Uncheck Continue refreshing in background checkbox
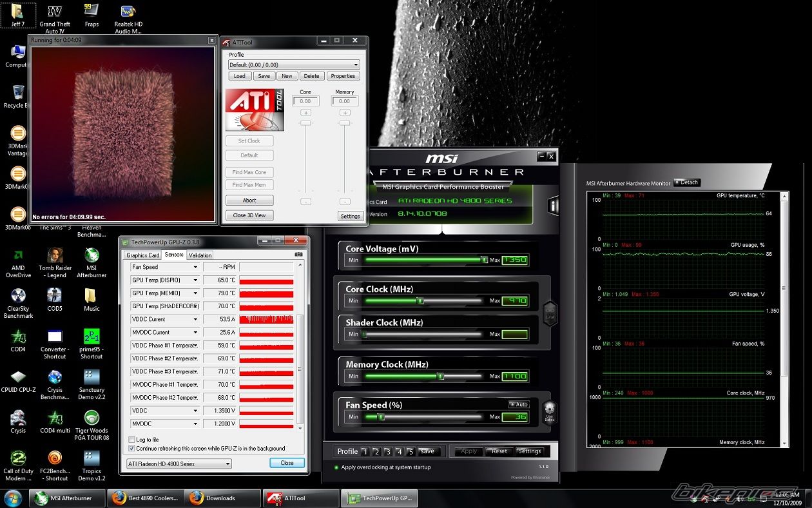 [x=132, y=448]
